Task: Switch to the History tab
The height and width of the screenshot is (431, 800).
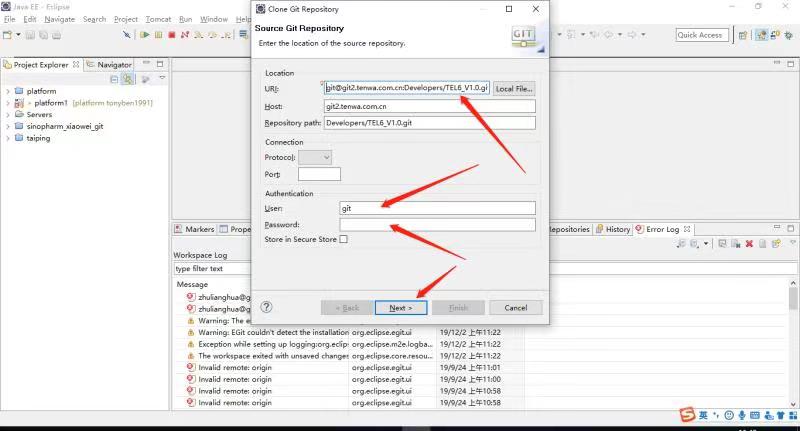Action: 613,230
